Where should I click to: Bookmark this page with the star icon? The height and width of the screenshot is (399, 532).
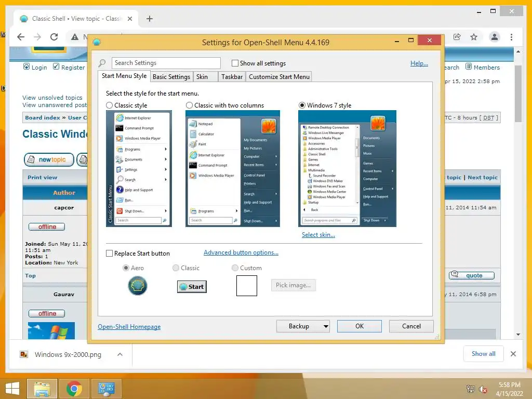(x=474, y=37)
